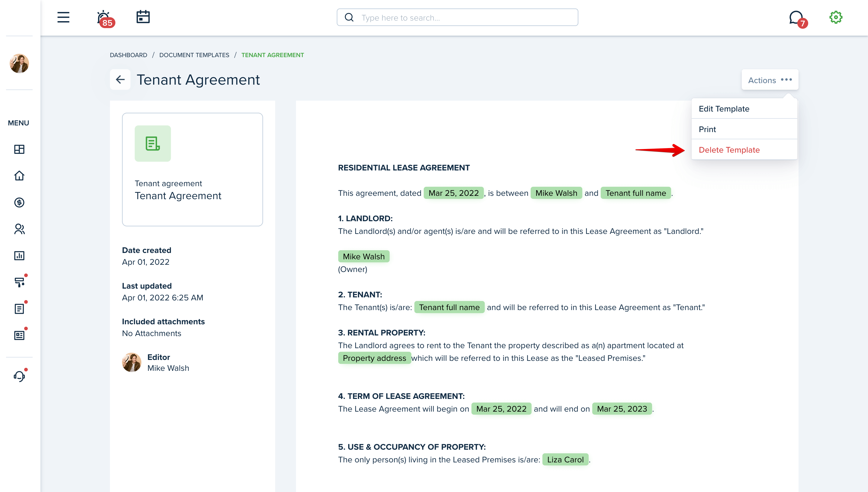The width and height of the screenshot is (868, 492).
Task: Focus the search input field
Action: pos(458,17)
